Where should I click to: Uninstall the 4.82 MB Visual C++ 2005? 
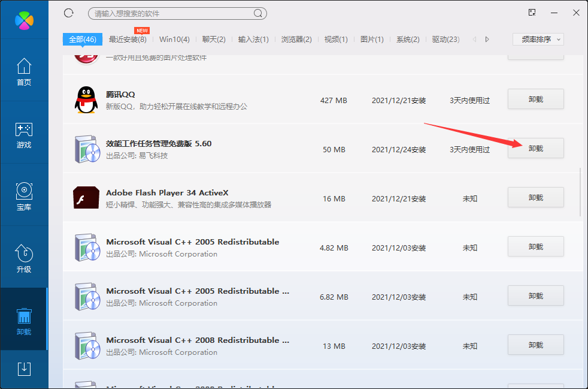[x=536, y=247]
